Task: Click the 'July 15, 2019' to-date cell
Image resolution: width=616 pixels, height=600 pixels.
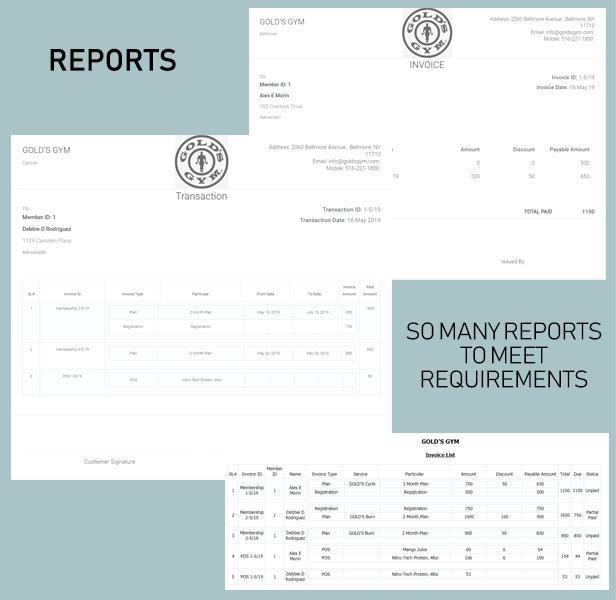Action: pos(317,312)
